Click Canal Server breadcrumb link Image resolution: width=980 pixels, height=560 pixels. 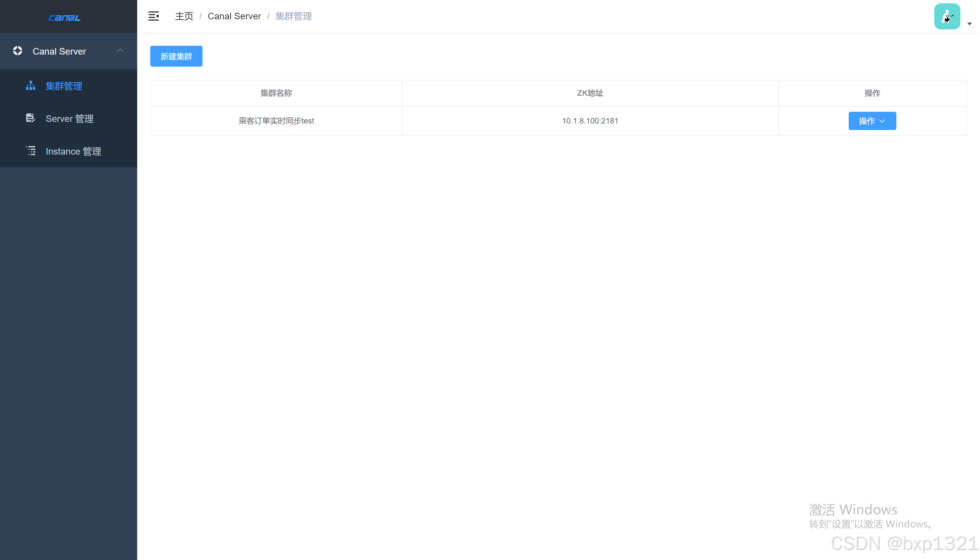coord(234,16)
